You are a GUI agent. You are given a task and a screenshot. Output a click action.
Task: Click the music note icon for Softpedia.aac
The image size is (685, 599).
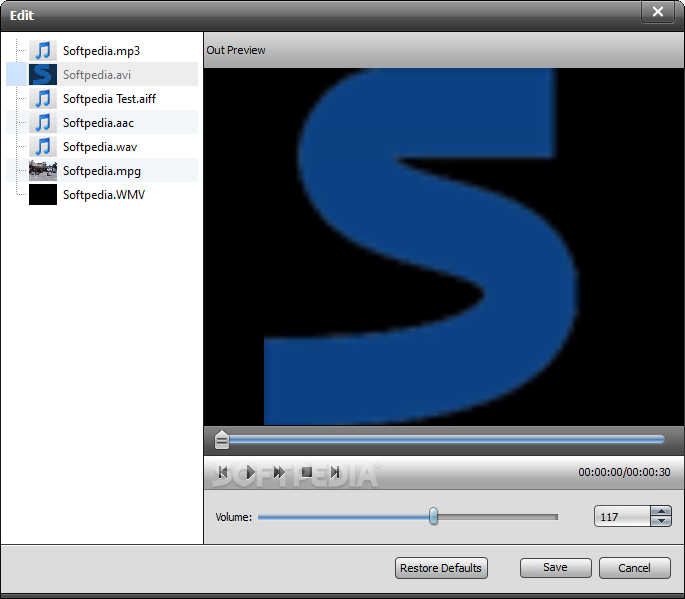pyautogui.click(x=43, y=123)
